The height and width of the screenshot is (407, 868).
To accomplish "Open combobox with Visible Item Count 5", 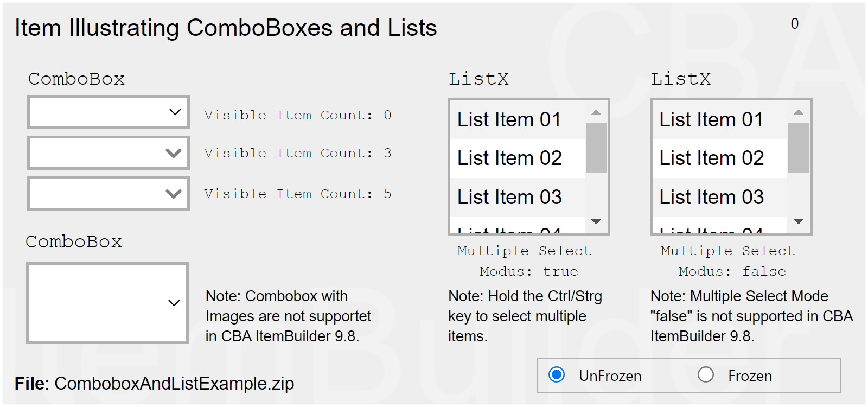I will 174,194.
